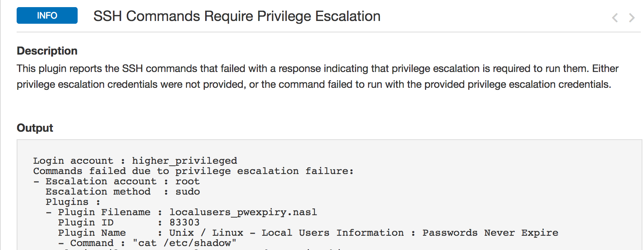Viewport: 644px width, 250px height.
Task: Click the Output section heading
Action: 35,128
